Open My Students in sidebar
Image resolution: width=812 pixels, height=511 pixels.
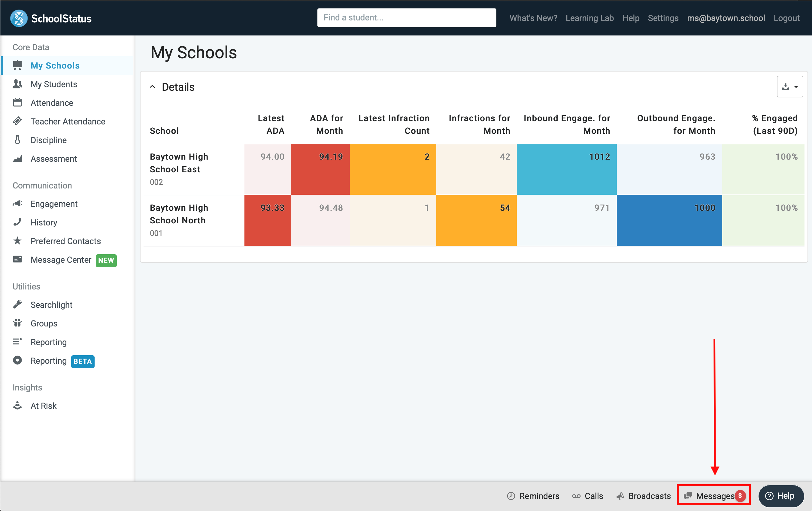click(x=54, y=84)
